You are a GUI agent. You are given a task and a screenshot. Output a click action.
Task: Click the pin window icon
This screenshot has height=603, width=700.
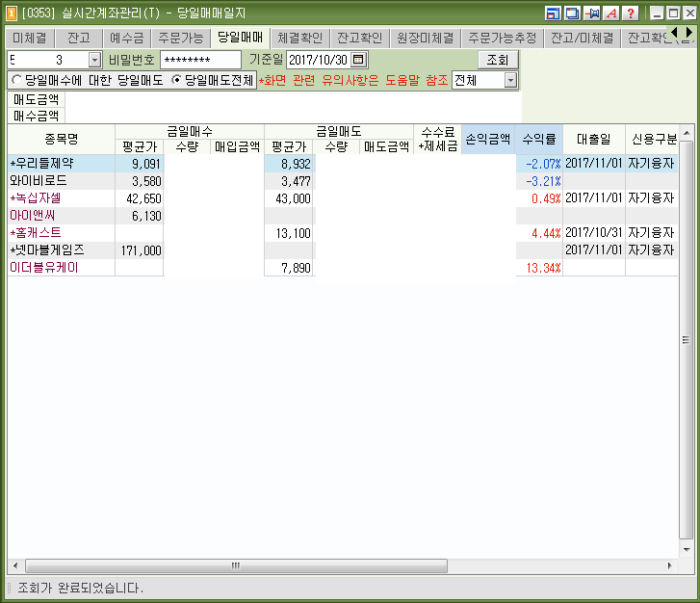[592, 13]
